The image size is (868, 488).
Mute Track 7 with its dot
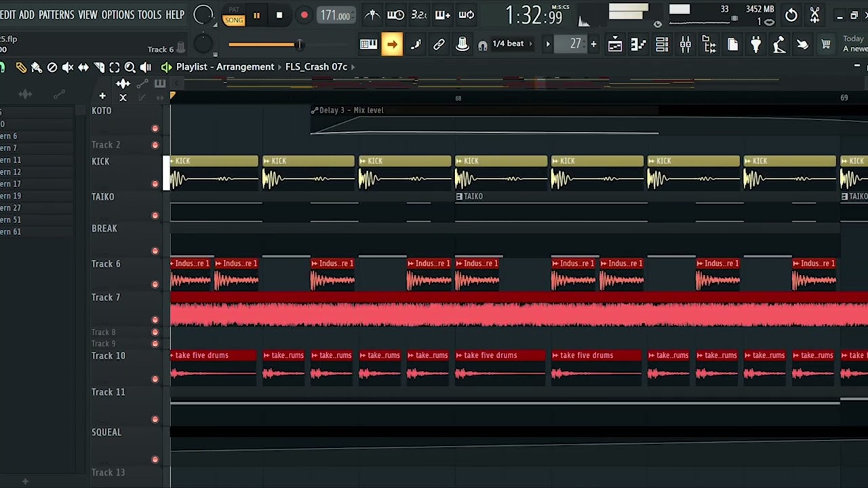click(155, 319)
